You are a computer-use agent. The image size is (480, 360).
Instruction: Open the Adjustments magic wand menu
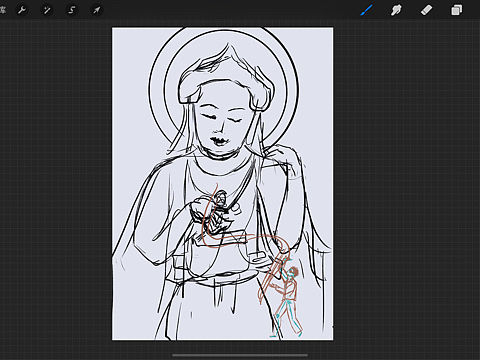47,10
